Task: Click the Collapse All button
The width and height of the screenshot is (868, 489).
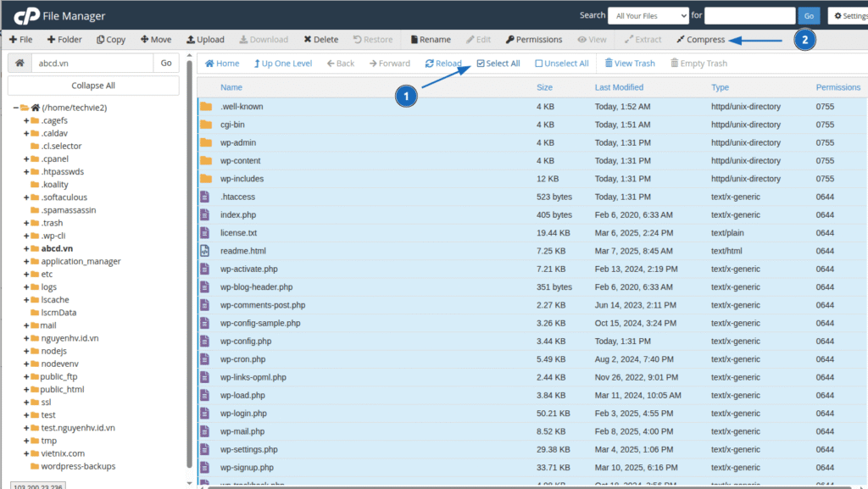Action: [x=93, y=86]
